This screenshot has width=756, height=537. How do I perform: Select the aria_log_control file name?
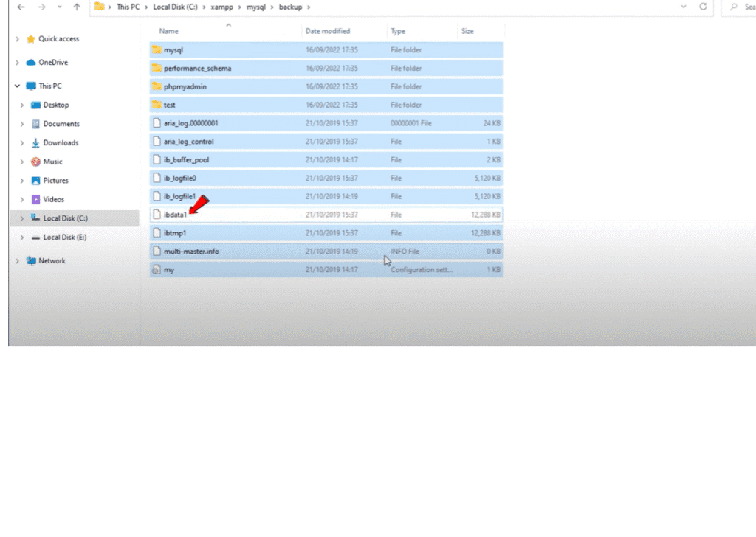188,142
